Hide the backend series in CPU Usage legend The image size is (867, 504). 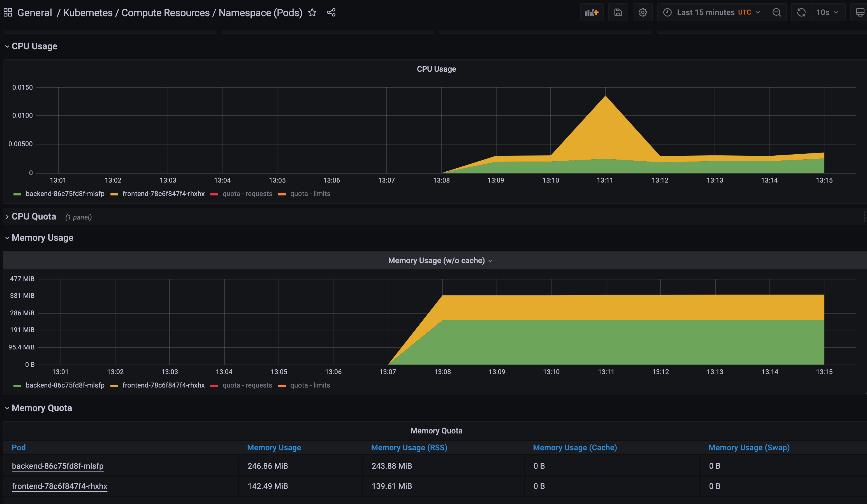pyautogui.click(x=65, y=193)
